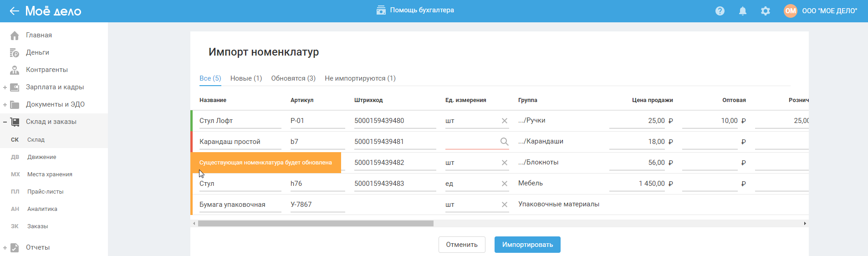This screenshot has width=868, height=256.
Task: Open the notifications bell
Action: point(743,11)
